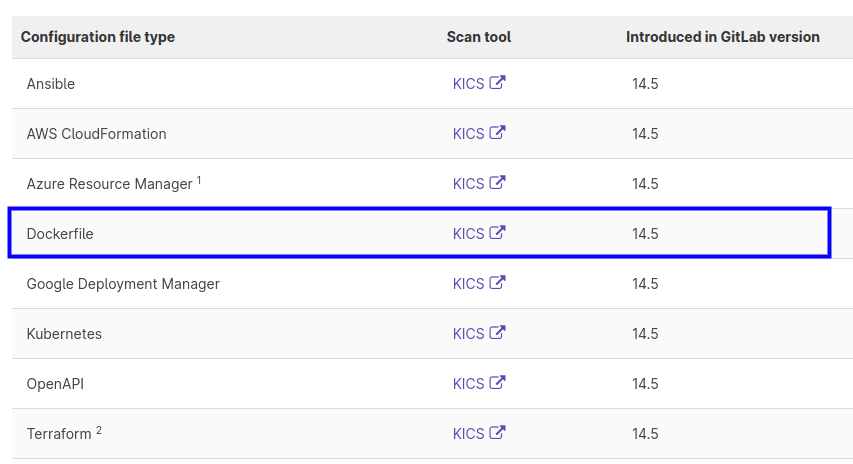Click external link icon in OpenAPI row
Screen dimensions: 853x464
(497, 383)
